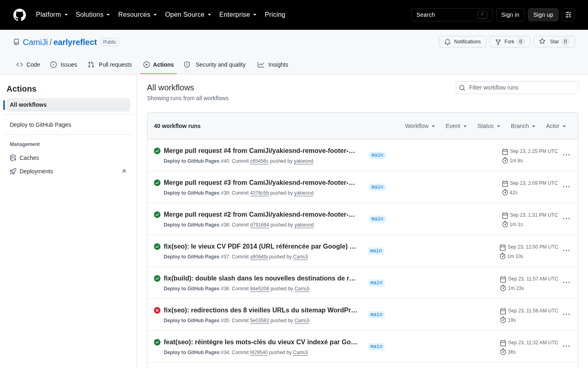Switch to the Pull requests tab
The width and height of the screenshot is (588, 368).
tap(110, 65)
